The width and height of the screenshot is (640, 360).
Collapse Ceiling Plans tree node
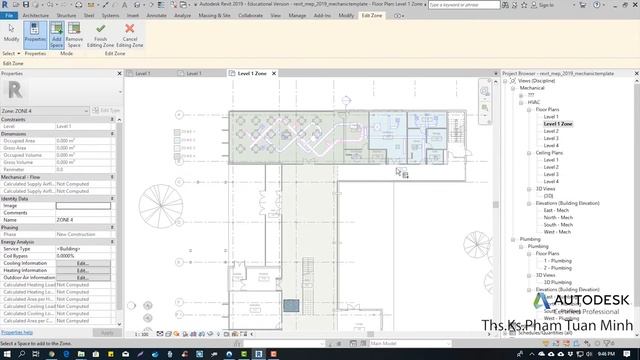click(x=529, y=153)
